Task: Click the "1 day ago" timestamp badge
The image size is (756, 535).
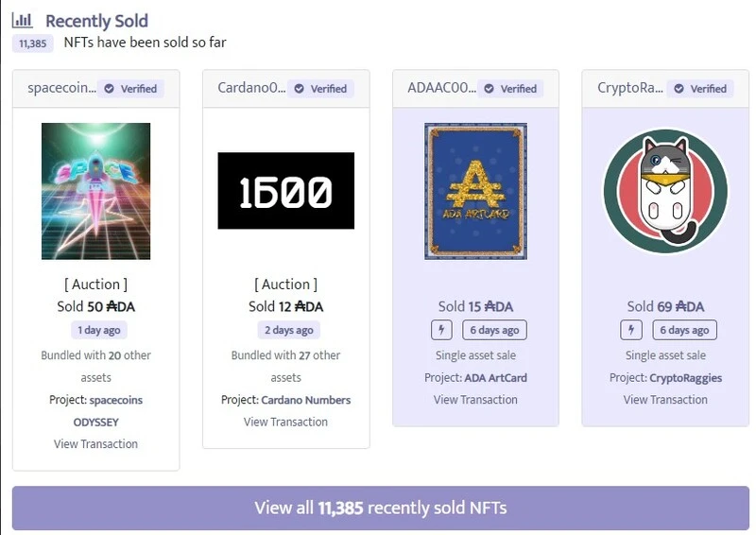Action: 98,330
